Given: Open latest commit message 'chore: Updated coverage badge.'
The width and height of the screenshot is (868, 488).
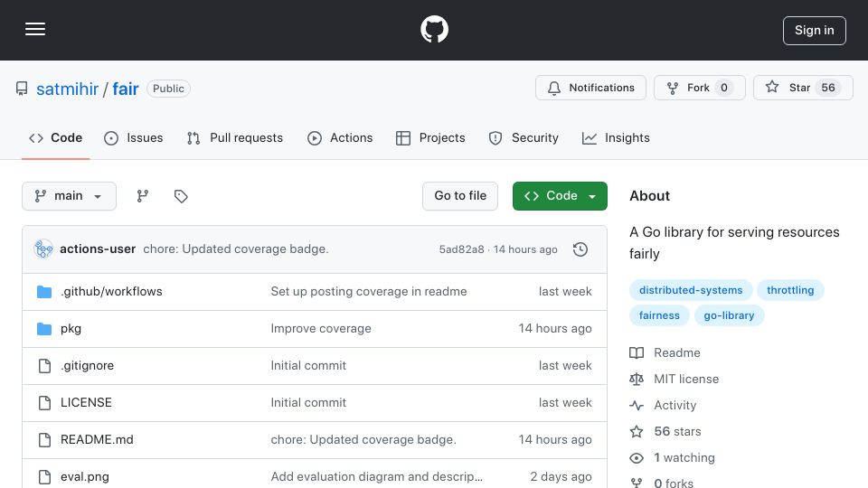Looking at the screenshot, I should [x=236, y=249].
